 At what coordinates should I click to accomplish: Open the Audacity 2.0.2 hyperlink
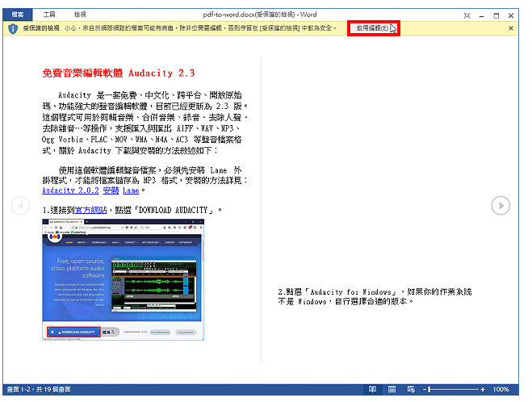coord(70,191)
